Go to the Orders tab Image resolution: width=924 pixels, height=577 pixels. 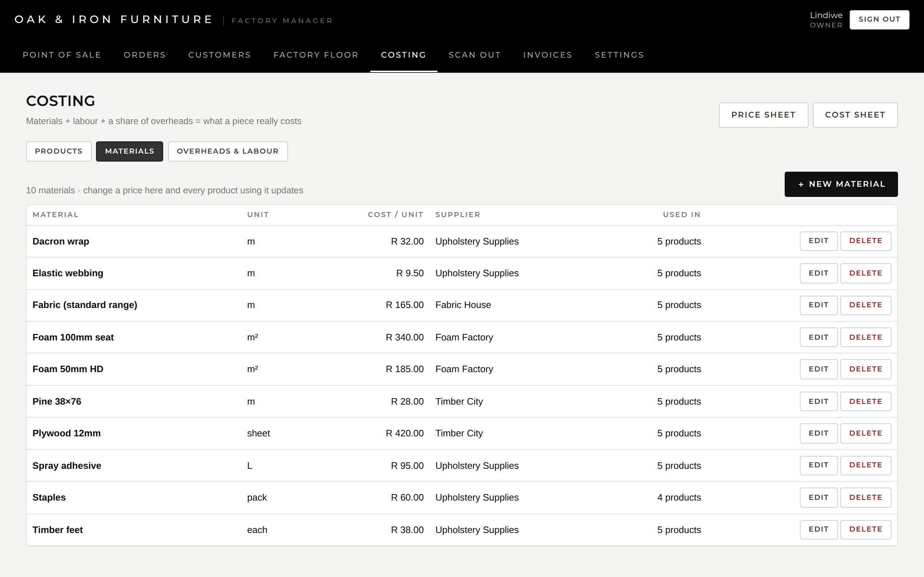(145, 55)
